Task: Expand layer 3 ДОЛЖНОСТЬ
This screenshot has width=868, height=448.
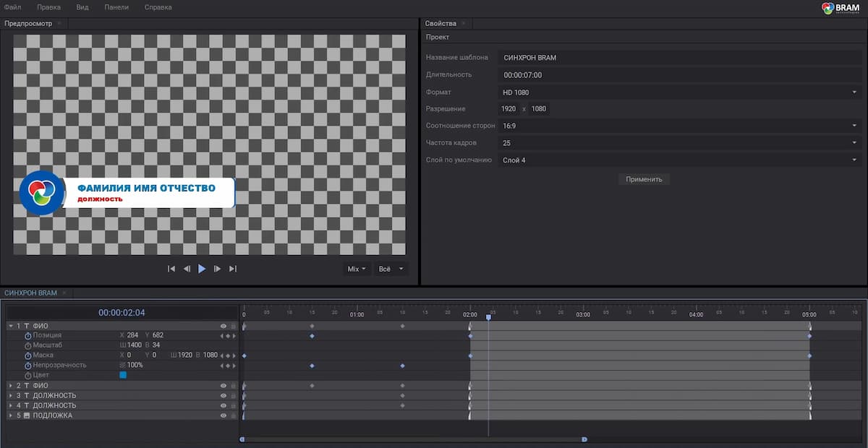Action: click(11, 396)
